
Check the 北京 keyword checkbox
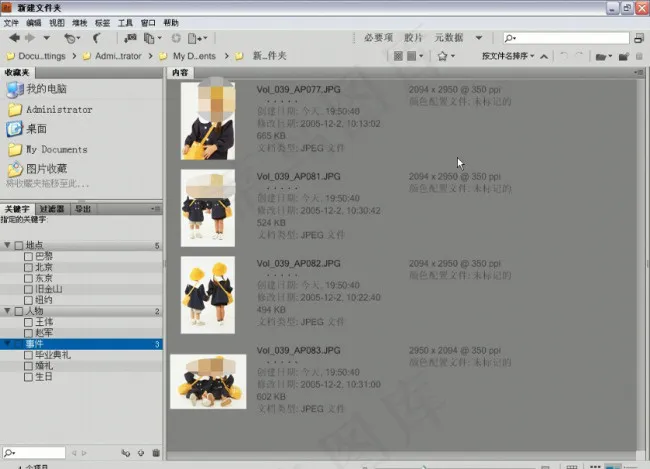click(29, 267)
